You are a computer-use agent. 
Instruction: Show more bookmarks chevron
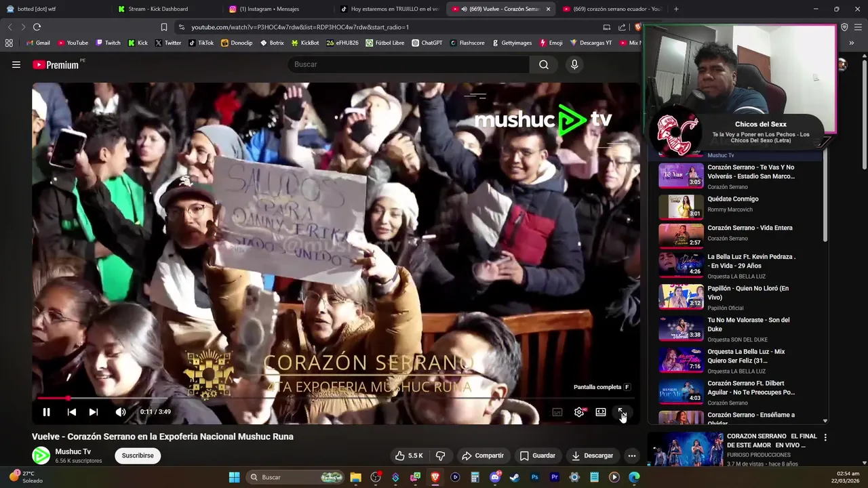click(852, 43)
